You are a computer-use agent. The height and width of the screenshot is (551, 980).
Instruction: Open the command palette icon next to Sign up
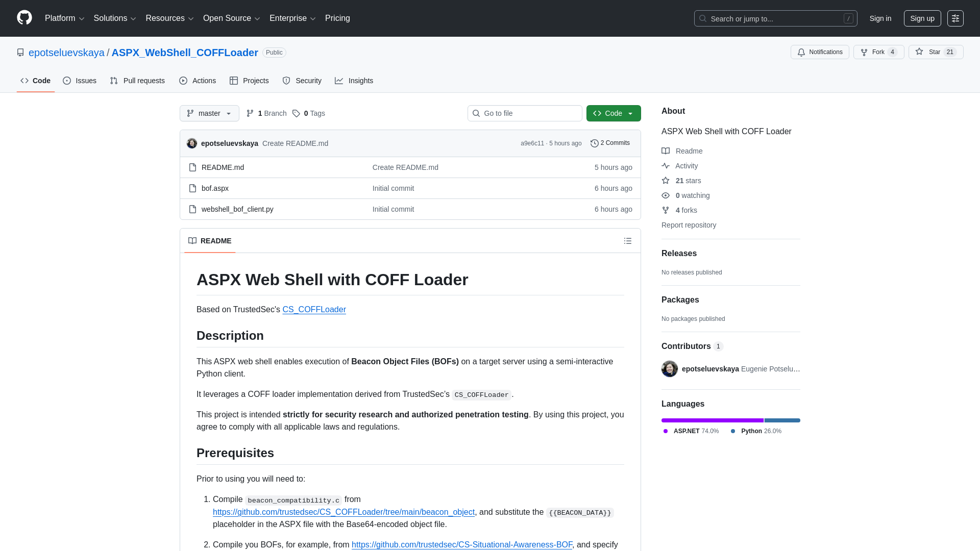click(955, 18)
